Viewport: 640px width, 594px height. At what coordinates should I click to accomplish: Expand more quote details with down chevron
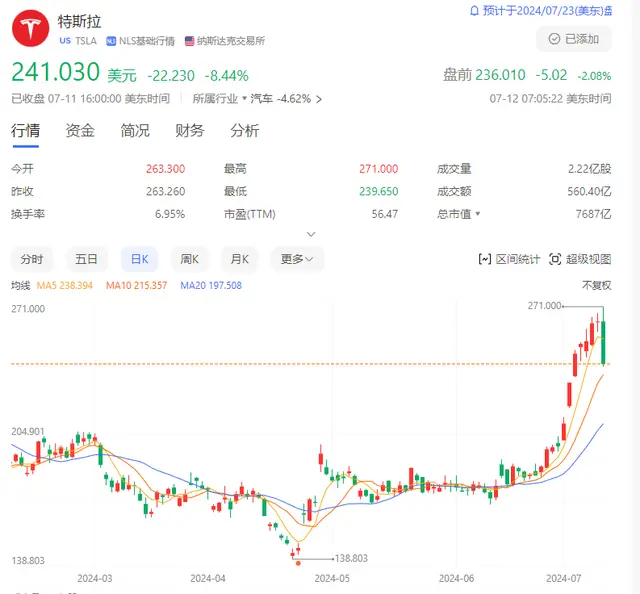click(311, 234)
